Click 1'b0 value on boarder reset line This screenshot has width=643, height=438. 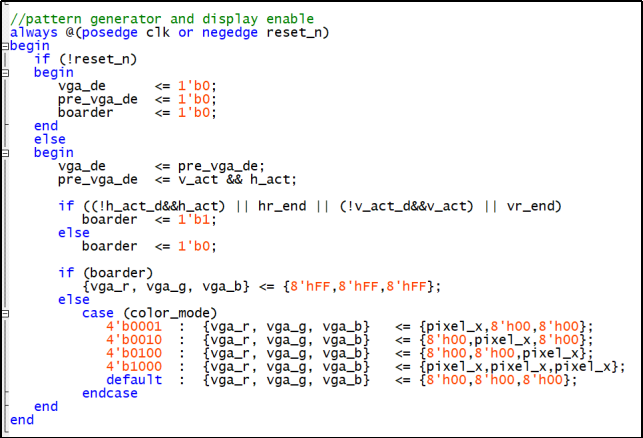click(x=194, y=112)
